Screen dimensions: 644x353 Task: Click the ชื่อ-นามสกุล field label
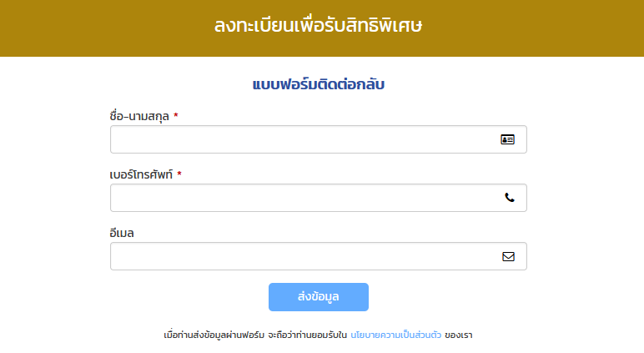[x=139, y=116]
